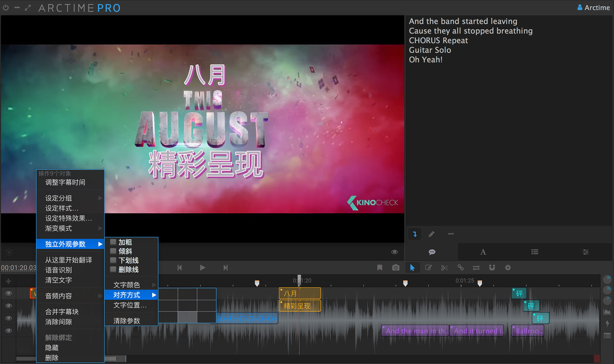Select the 八月 subtitle block on the timeline
Image resolution: width=614 pixels, height=364 pixels.
tap(299, 293)
